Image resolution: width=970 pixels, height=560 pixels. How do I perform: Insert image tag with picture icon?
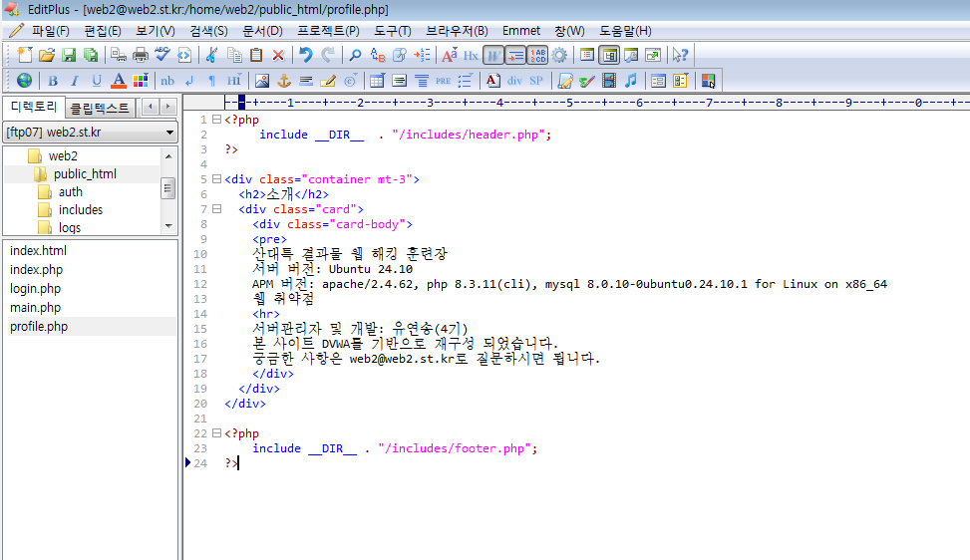tap(261, 81)
